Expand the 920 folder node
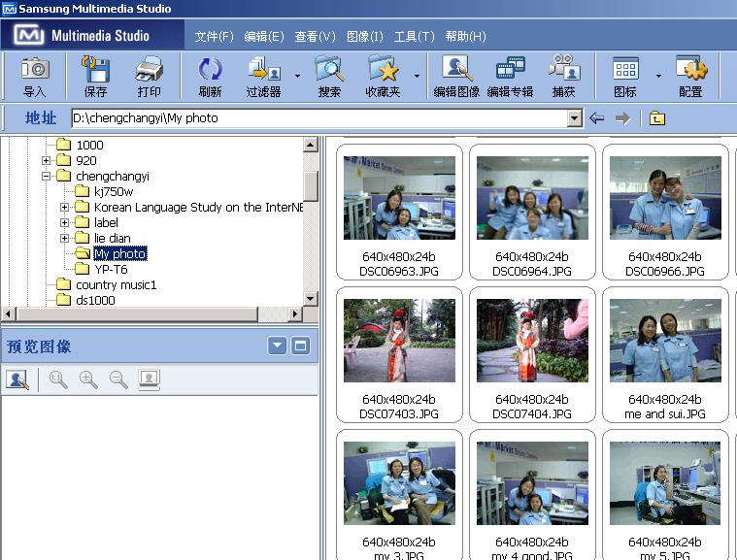 point(46,161)
